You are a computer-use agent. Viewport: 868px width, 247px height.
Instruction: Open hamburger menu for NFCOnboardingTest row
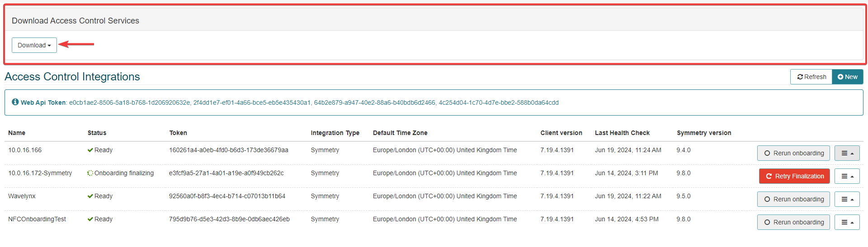pos(847,222)
